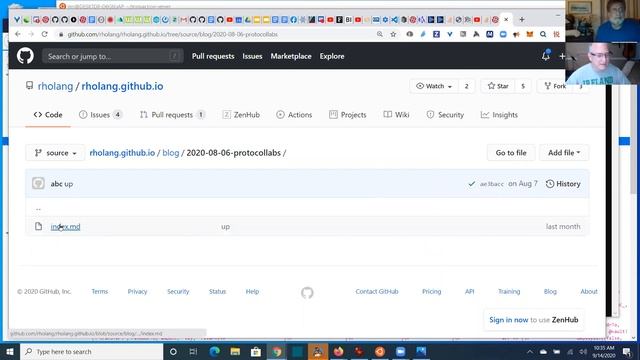Screen dimensions: 640x360
Task: Open Microsoft Store from taskbar
Action: click(256, 351)
